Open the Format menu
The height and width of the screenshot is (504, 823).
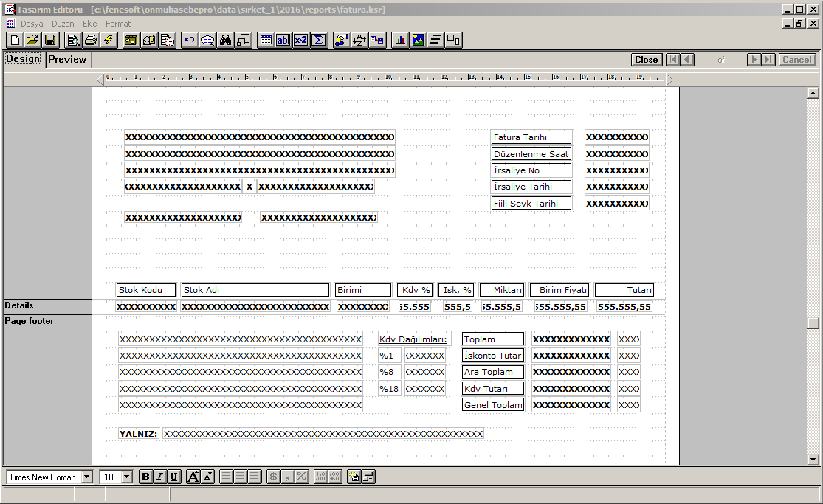118,24
